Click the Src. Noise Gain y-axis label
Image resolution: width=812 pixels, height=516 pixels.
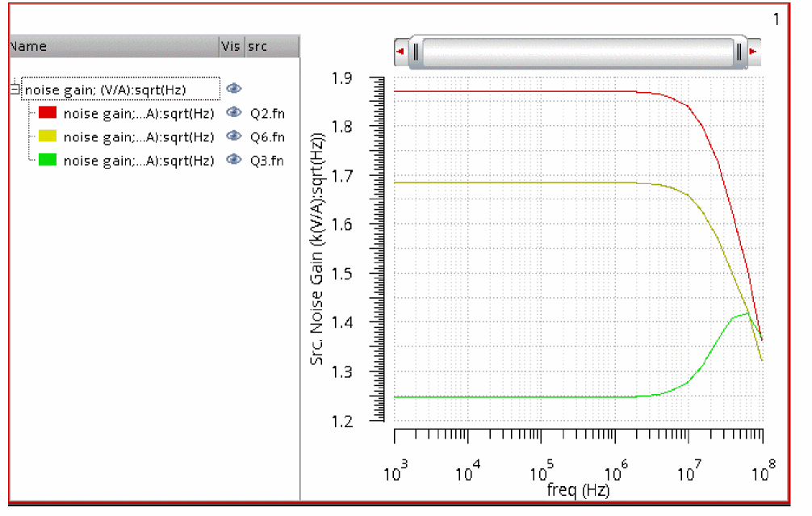point(317,250)
